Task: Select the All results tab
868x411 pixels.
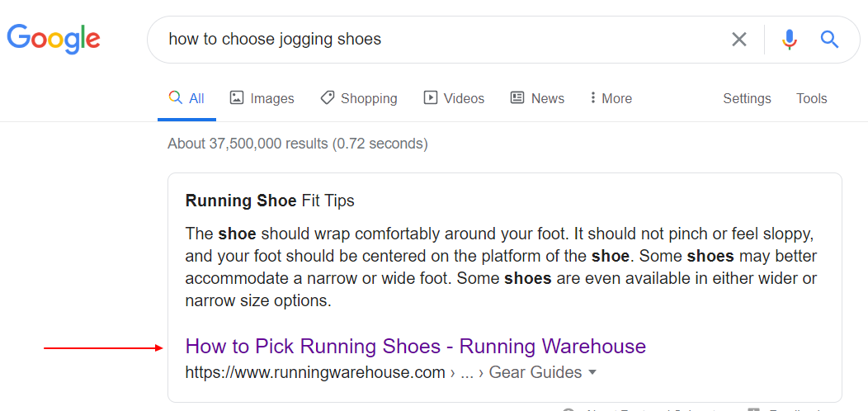Action: pos(186,98)
